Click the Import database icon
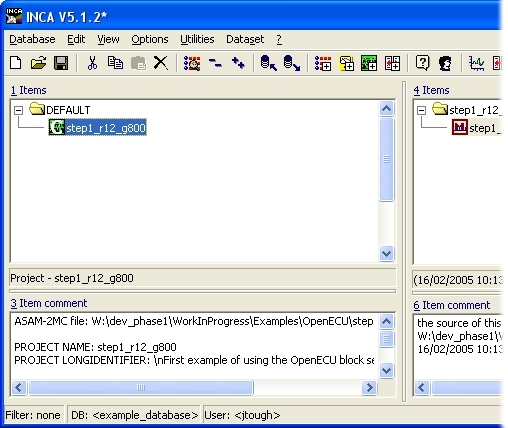The width and height of the screenshot is (508, 428). (x=269, y=63)
